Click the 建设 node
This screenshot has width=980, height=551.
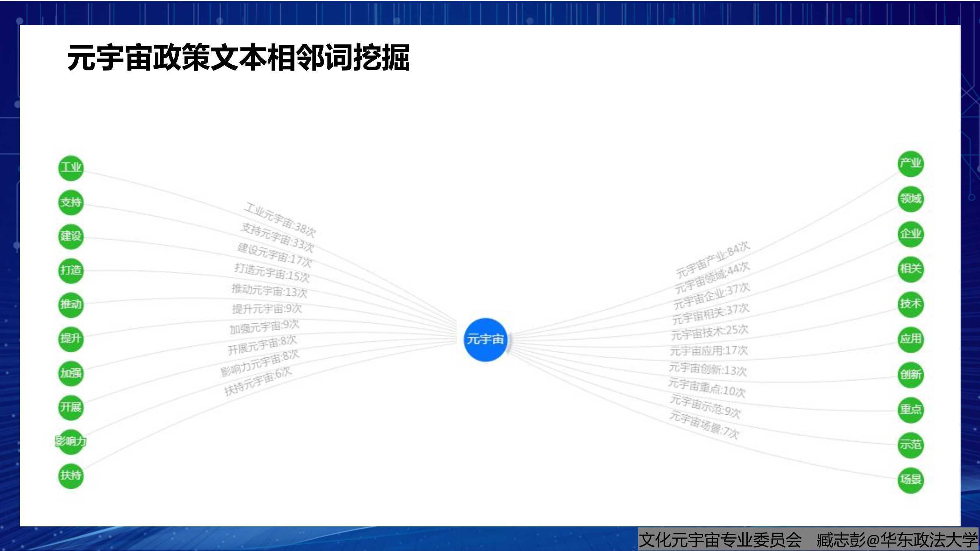coord(71,237)
